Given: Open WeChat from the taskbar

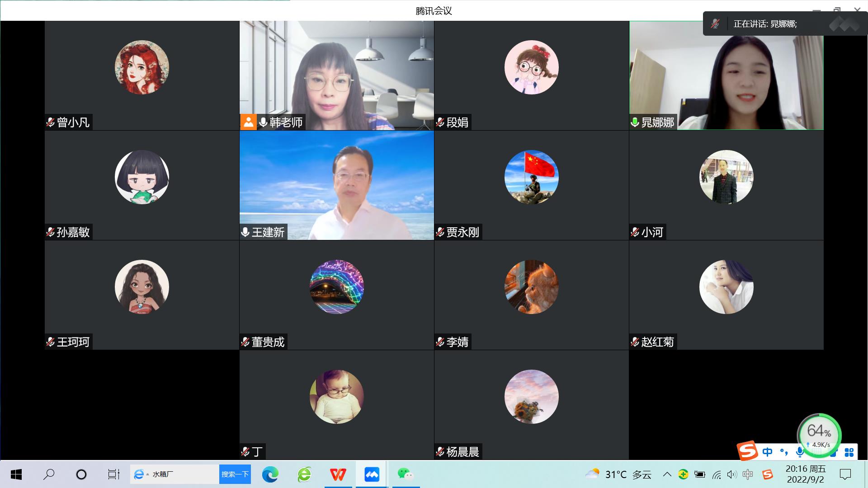Looking at the screenshot, I should (x=405, y=474).
